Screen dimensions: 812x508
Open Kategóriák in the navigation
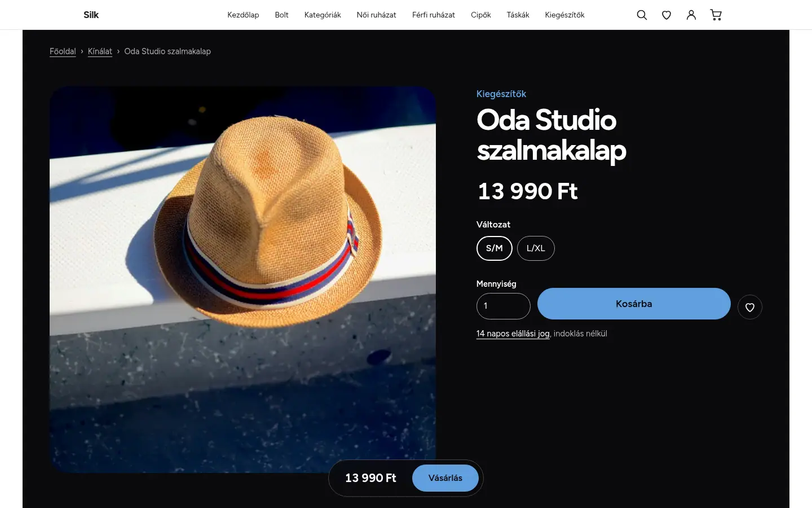(x=323, y=15)
